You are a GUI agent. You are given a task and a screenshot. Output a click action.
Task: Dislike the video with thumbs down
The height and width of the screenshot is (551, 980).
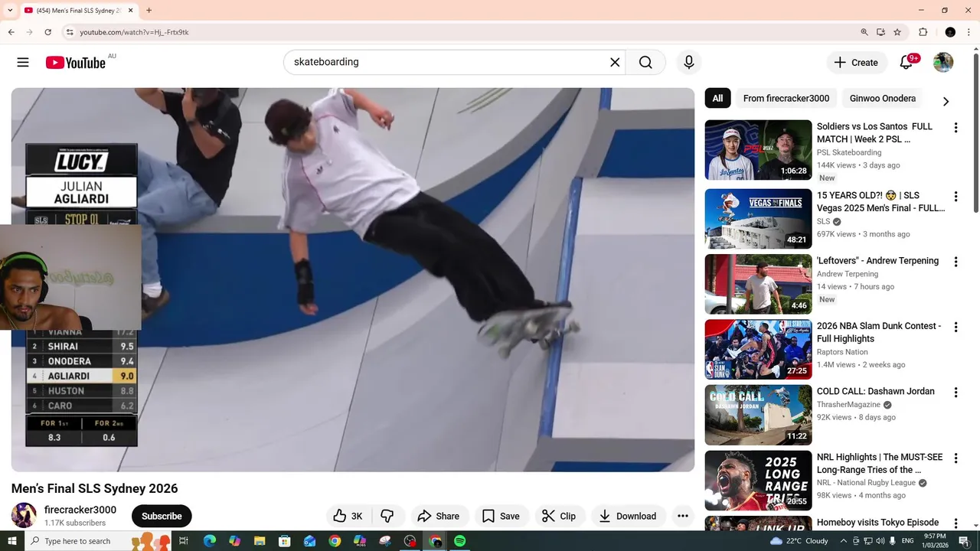point(387,516)
